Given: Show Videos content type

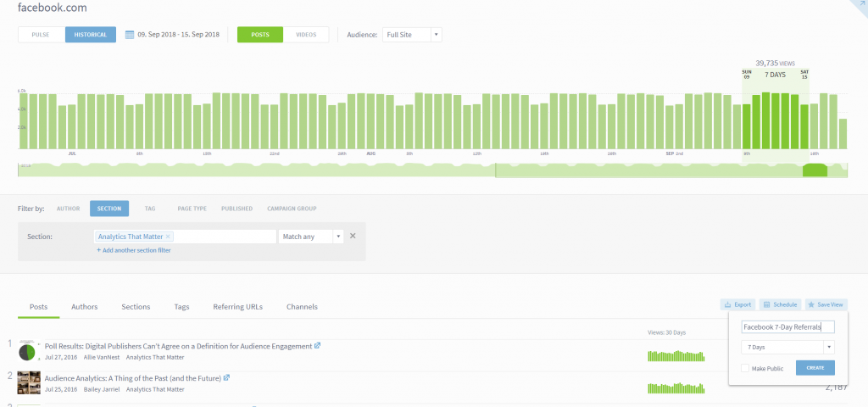Looking at the screenshot, I should pos(306,34).
